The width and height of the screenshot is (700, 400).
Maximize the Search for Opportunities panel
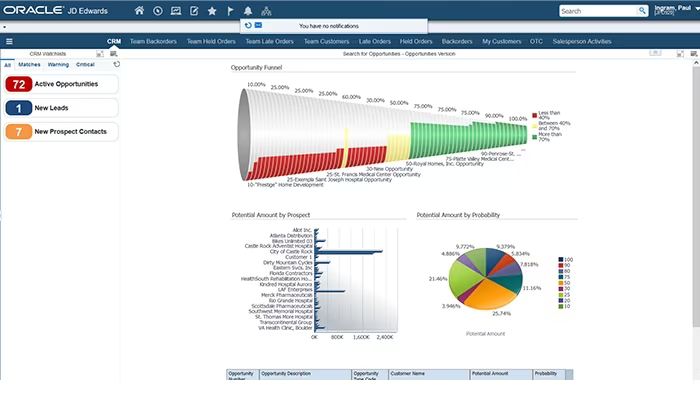click(x=680, y=54)
